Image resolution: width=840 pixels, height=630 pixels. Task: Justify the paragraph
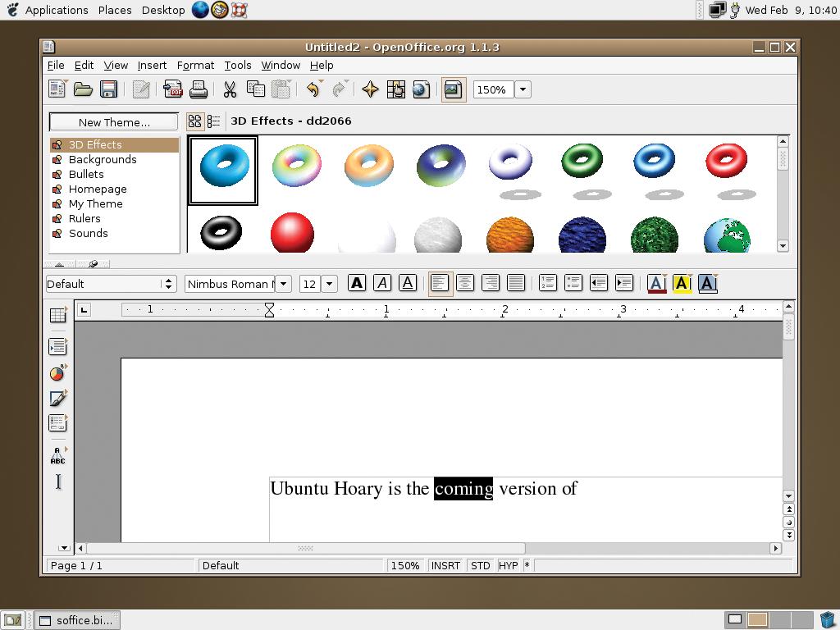[x=516, y=283]
